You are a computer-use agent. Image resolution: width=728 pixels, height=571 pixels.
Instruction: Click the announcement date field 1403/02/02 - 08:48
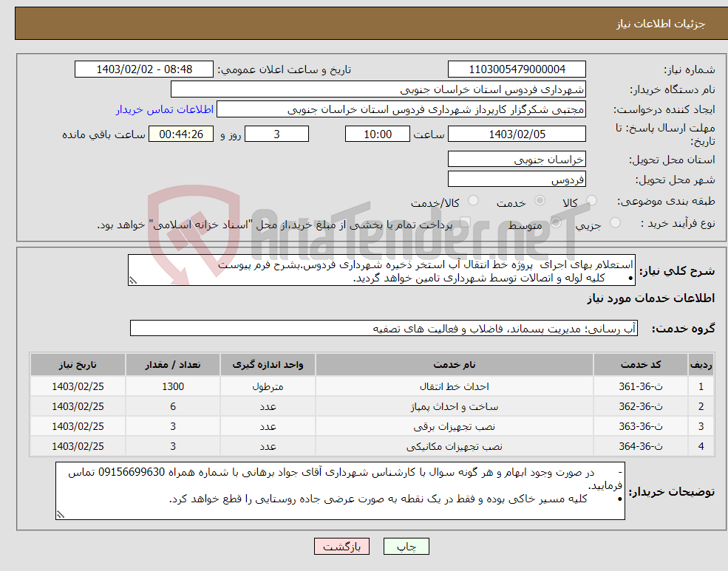(x=144, y=69)
